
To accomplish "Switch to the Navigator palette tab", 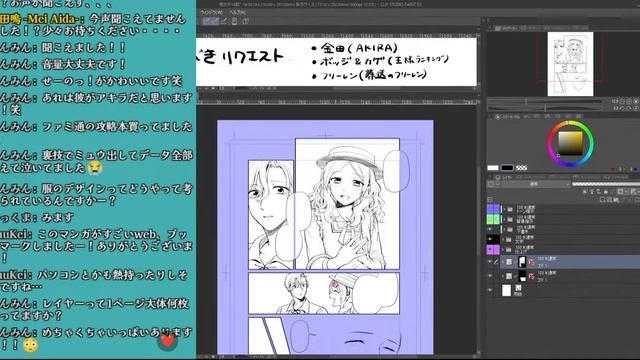I will pos(507,28).
